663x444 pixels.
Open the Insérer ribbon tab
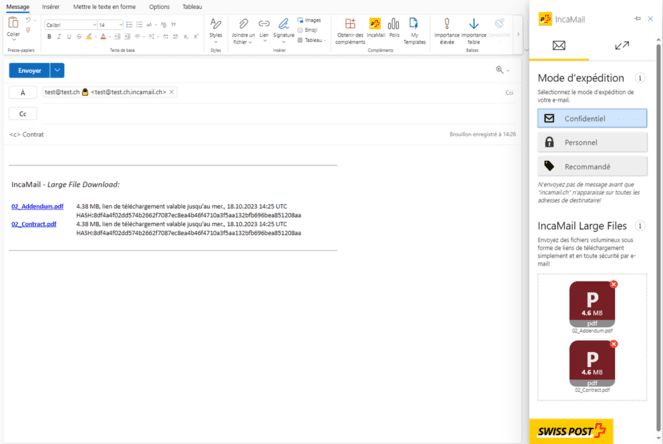50,6
